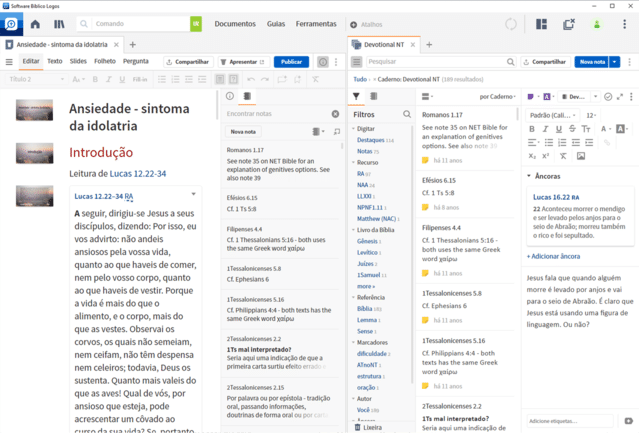
Task: Switch to the Pergunta tab
Action: (x=136, y=62)
